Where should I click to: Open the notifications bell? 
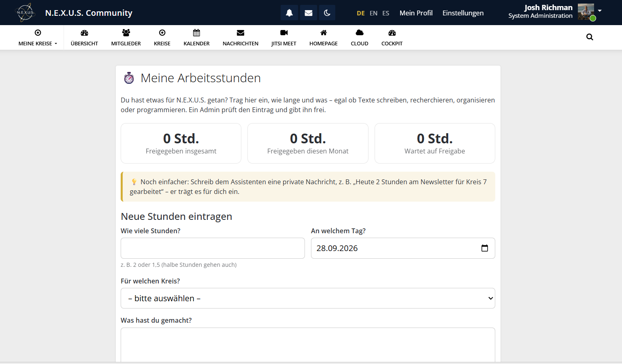[289, 13]
